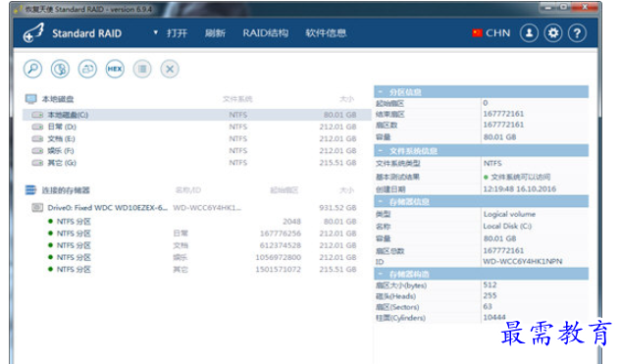Viewport: 620px width, 364px height.
Task: Click the China flag language icon
Action: [477, 32]
